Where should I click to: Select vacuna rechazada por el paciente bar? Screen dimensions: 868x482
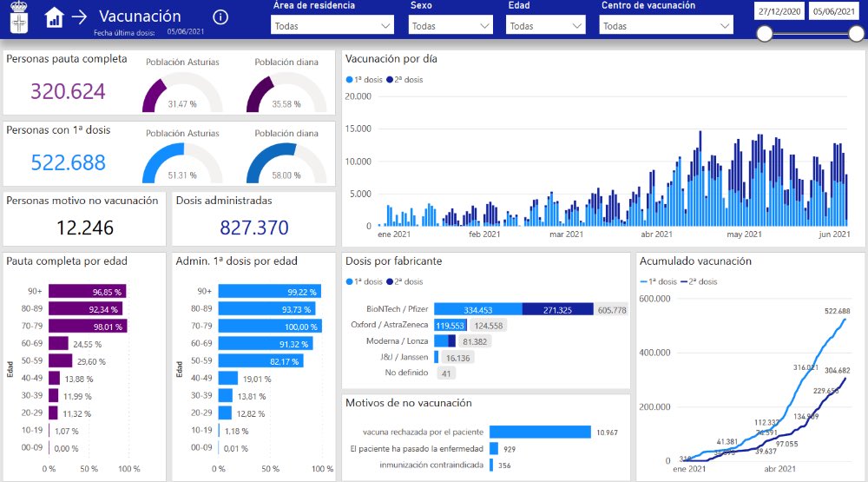[540, 432]
